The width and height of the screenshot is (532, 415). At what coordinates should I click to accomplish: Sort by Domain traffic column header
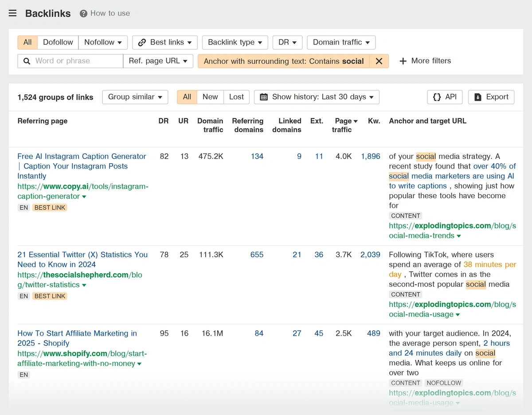tap(210, 125)
